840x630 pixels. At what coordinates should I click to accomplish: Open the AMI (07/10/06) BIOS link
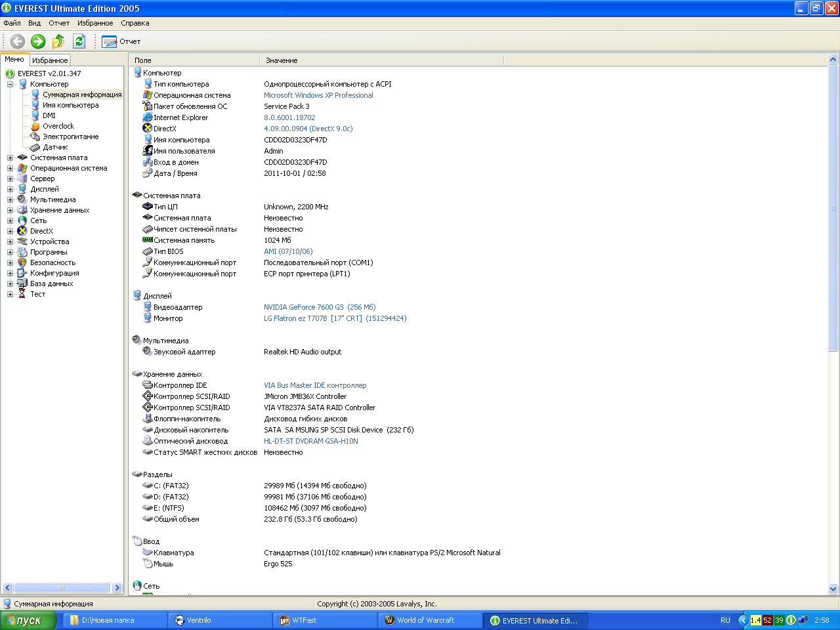[288, 251]
